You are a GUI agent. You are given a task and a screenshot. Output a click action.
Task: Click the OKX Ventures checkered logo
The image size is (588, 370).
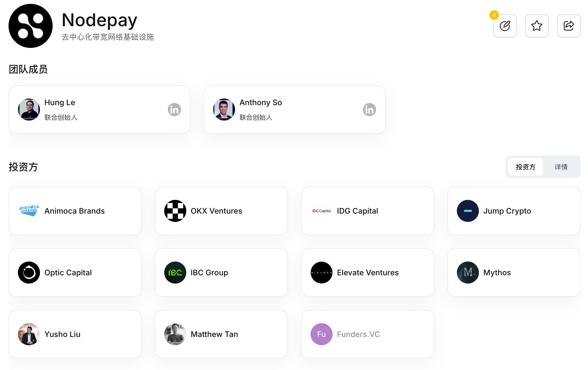pyautogui.click(x=175, y=211)
